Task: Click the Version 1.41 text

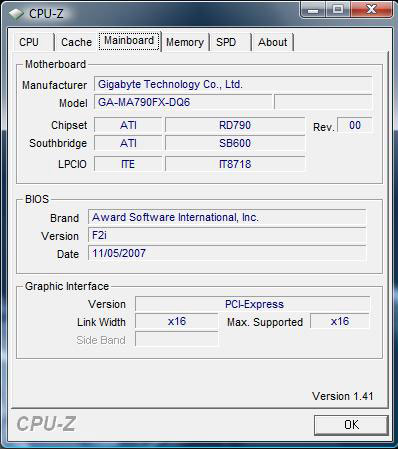Action: (x=342, y=396)
